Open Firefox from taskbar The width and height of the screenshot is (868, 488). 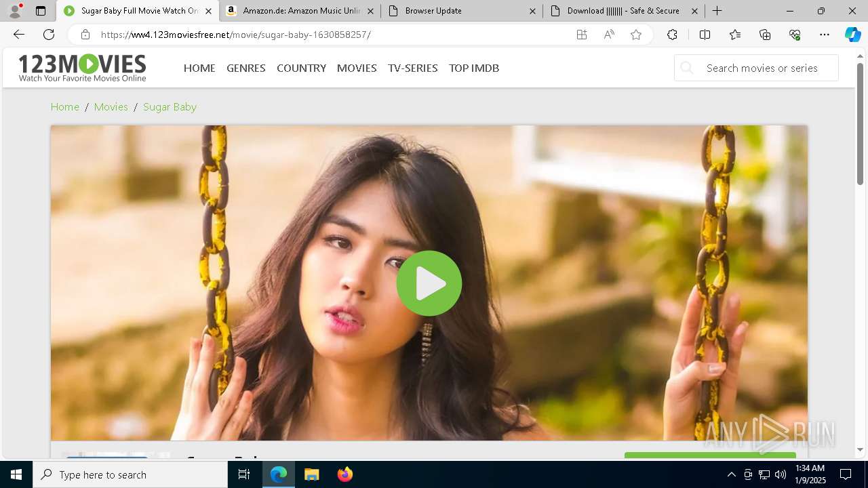tap(344, 474)
